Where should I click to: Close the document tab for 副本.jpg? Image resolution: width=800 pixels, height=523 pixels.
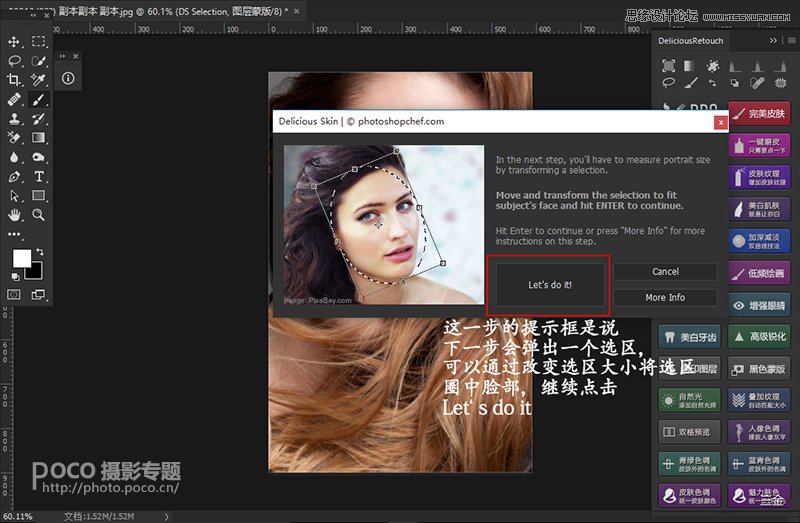(x=296, y=11)
